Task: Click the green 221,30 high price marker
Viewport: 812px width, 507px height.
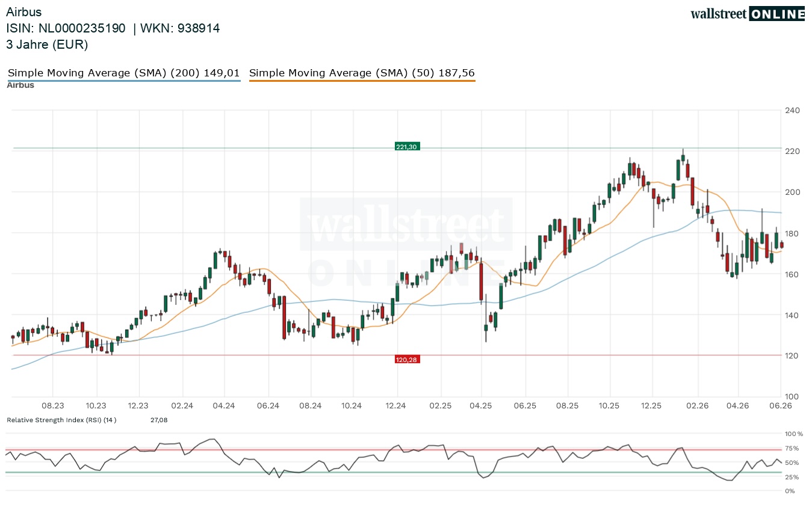Action: click(x=408, y=146)
